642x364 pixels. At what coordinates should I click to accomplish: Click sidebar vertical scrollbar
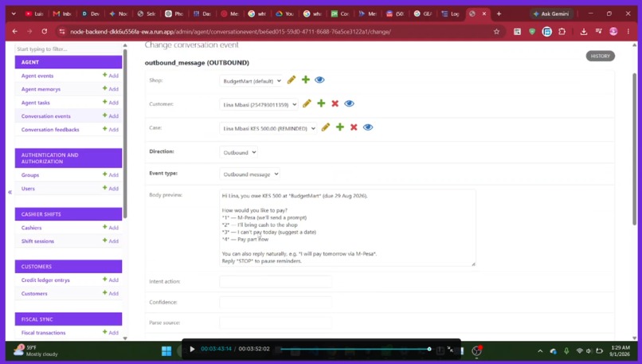point(125,133)
